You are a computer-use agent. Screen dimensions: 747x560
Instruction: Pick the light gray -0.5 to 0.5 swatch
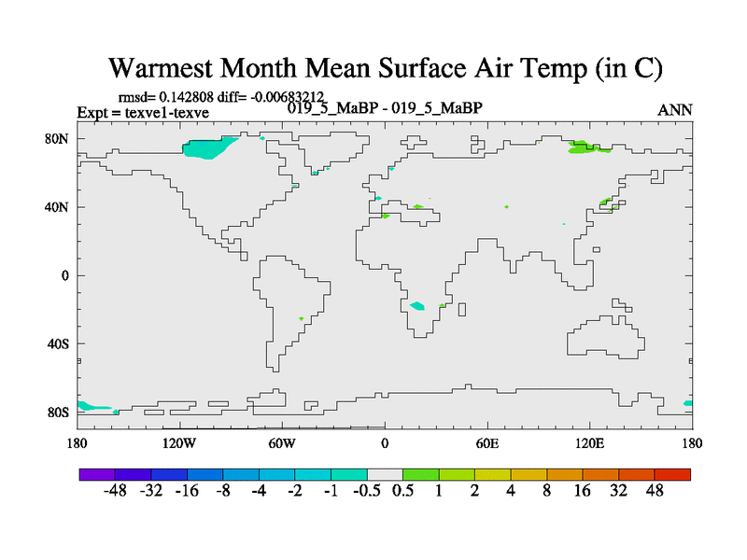click(x=385, y=474)
